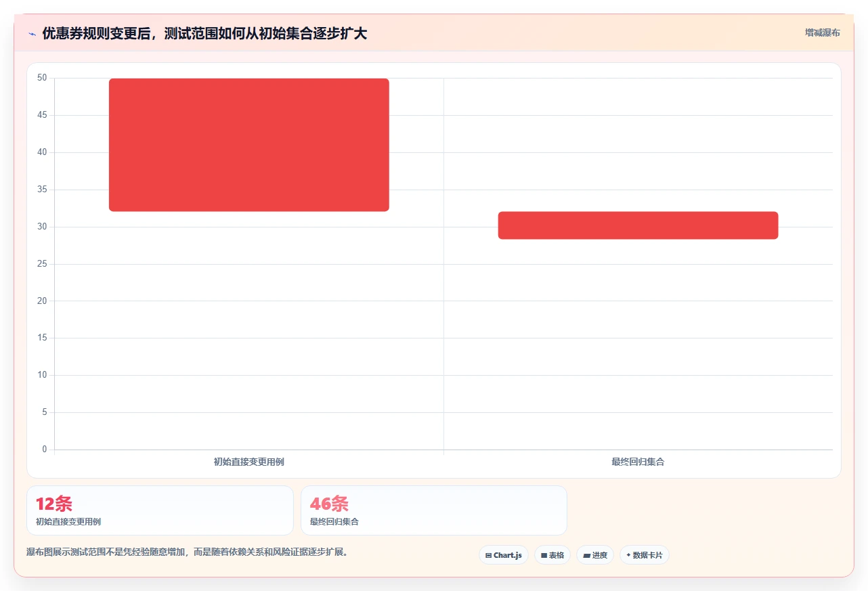Click the chart title about 优惠券规则变更

(x=204, y=33)
